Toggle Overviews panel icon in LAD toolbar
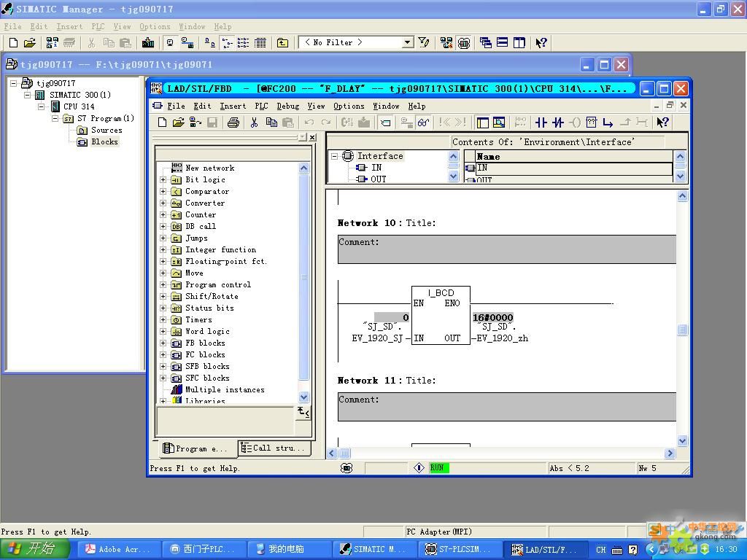 [483, 122]
